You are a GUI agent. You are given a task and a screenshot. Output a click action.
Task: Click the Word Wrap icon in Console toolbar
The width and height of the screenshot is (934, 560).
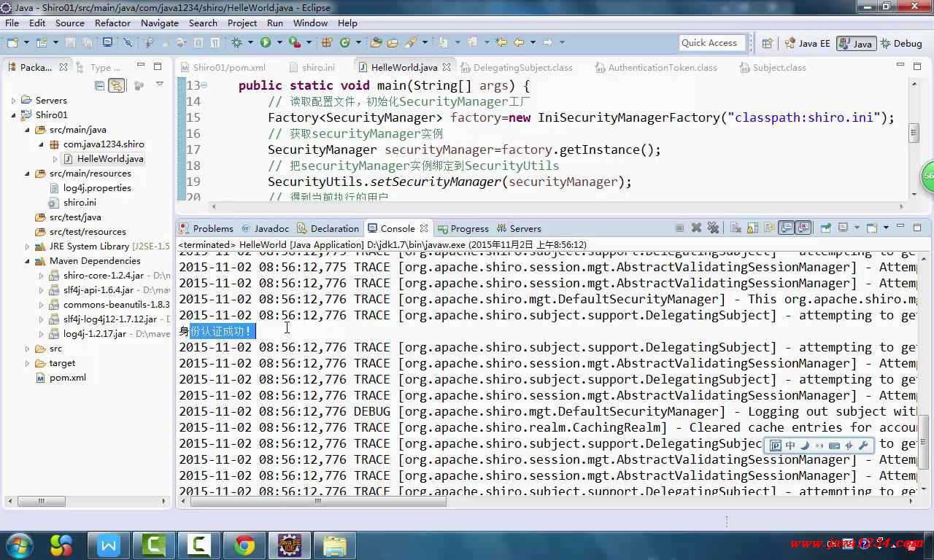[x=769, y=228]
